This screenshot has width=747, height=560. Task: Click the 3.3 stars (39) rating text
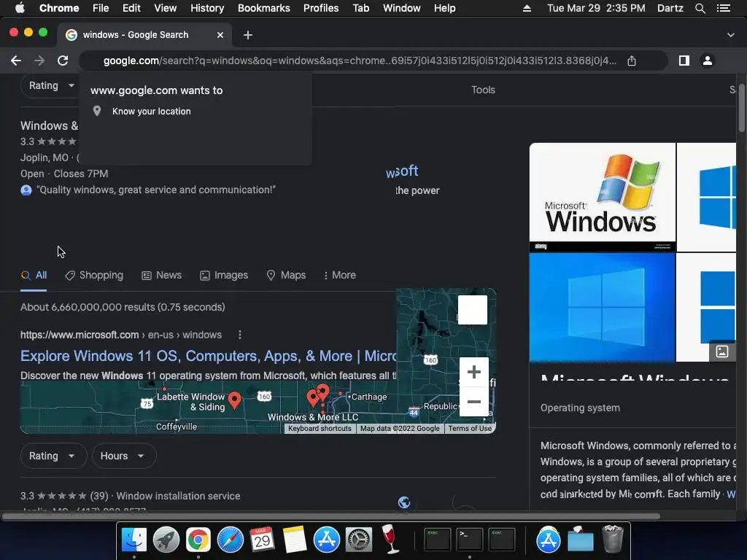click(64, 496)
